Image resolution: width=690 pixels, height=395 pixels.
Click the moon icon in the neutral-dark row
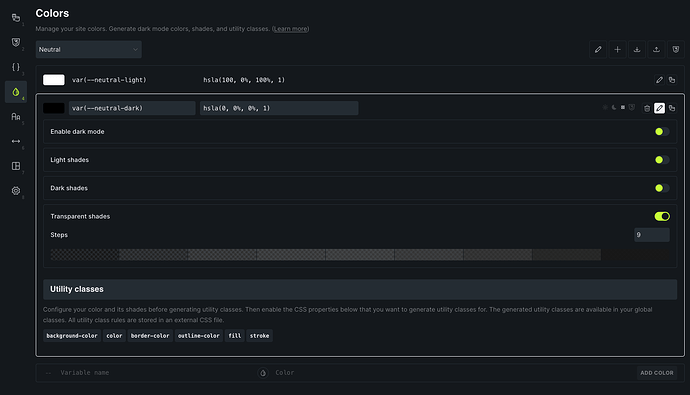click(x=614, y=107)
